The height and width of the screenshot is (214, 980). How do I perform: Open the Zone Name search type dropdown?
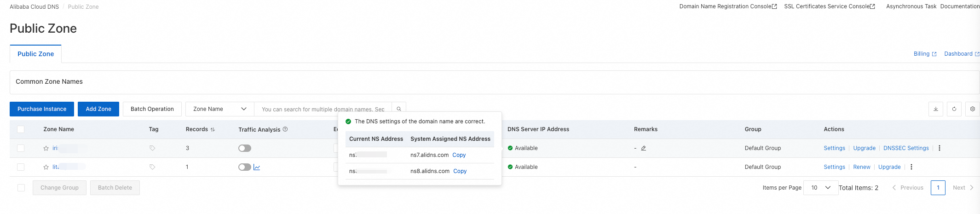pyautogui.click(x=219, y=109)
